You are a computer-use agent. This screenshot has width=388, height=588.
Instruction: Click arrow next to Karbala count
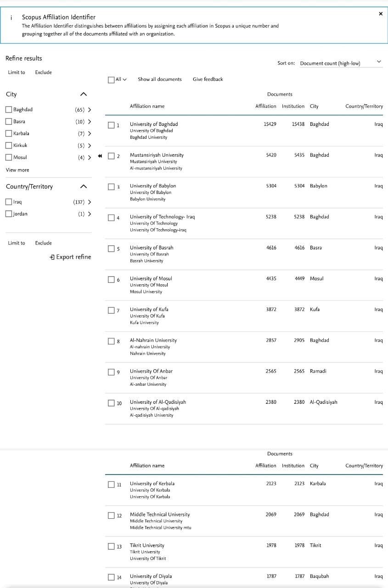click(89, 134)
